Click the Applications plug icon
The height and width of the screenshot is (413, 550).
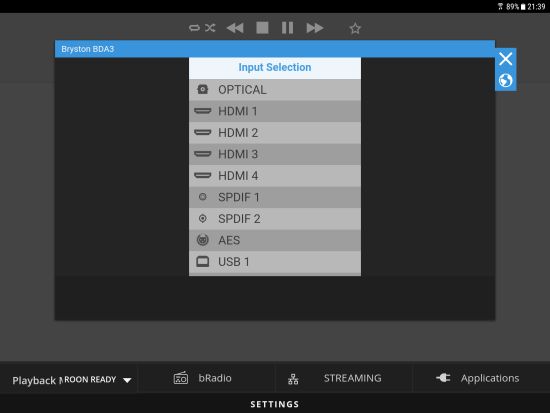(x=443, y=378)
